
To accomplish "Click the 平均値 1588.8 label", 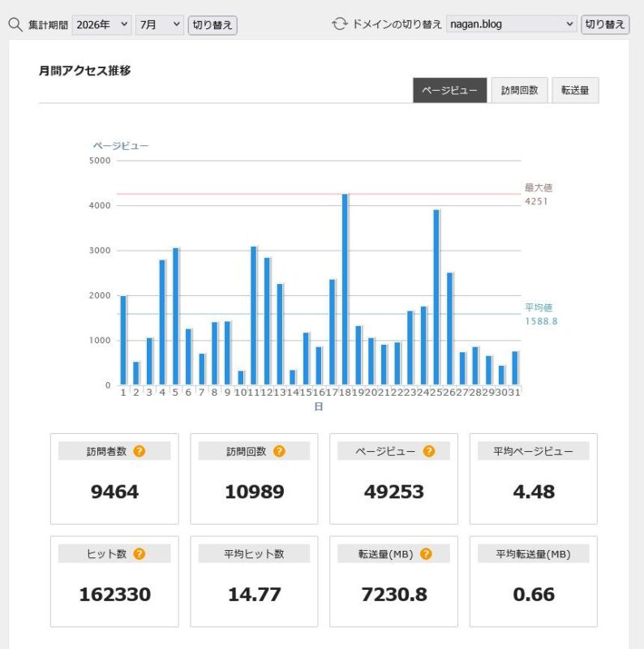I will coord(541,314).
